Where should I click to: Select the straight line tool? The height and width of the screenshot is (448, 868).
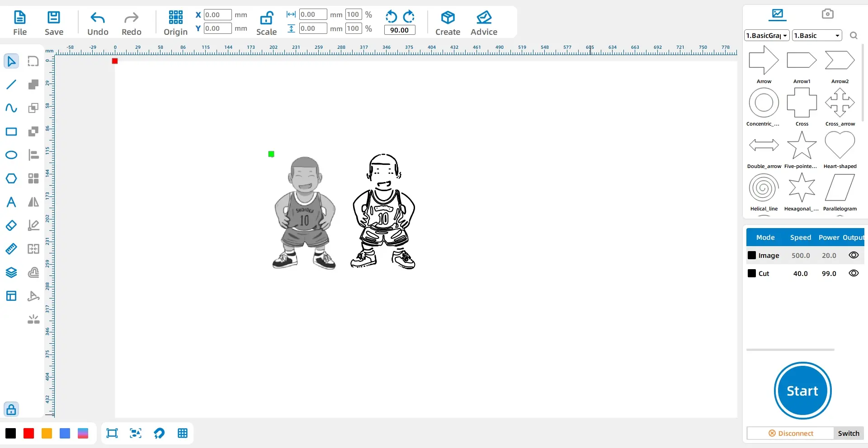click(11, 84)
